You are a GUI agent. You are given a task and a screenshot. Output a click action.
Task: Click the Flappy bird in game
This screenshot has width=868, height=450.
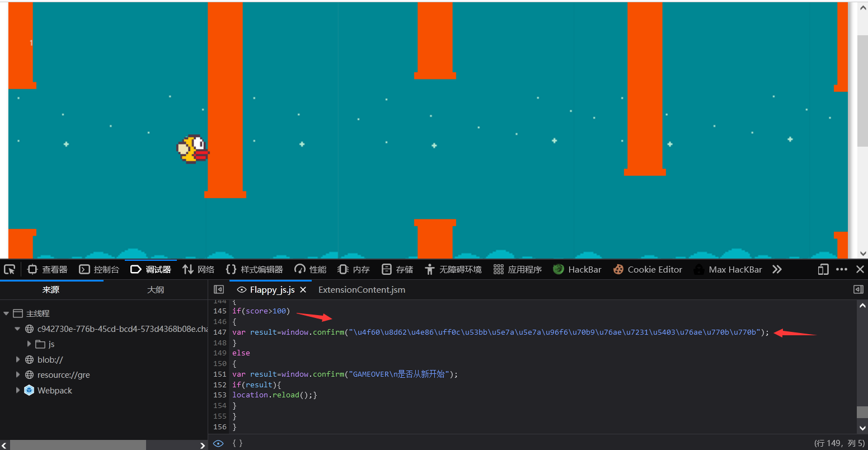[x=193, y=149]
